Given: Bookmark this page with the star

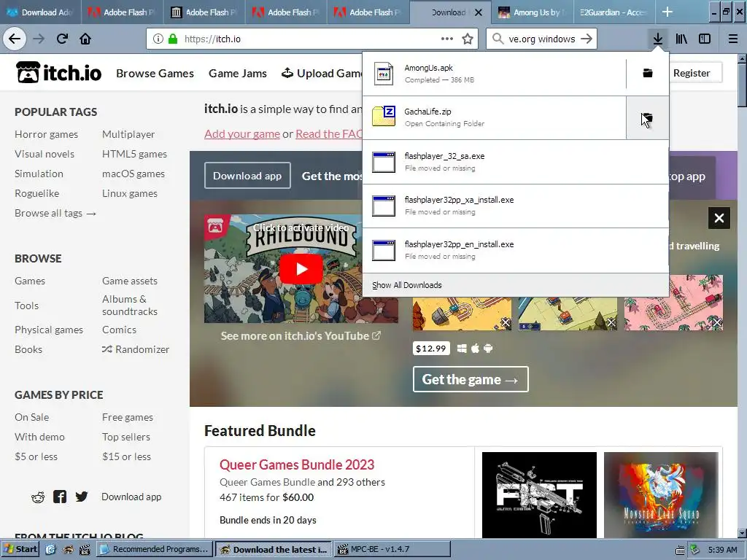Looking at the screenshot, I should 468,39.
